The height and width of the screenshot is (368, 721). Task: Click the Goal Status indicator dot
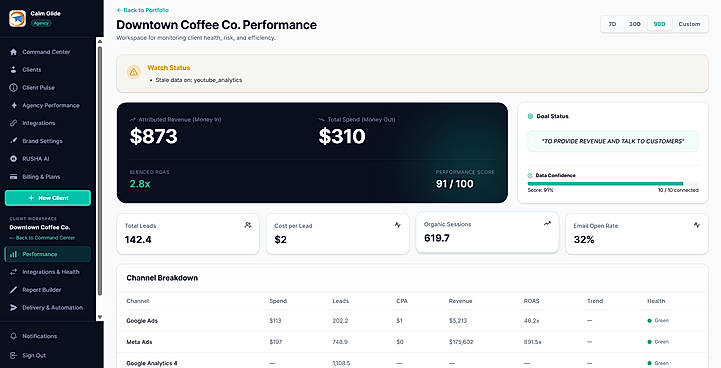[530, 116]
